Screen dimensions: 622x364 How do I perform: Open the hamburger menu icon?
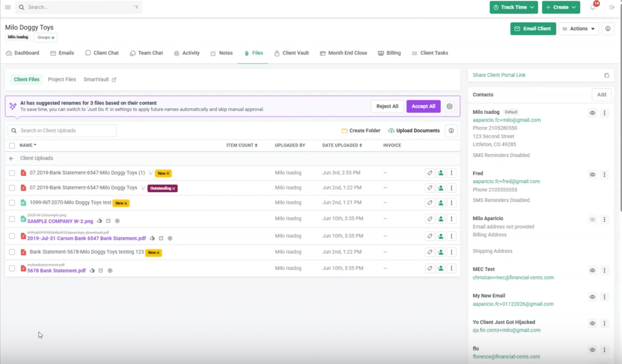tap(8, 7)
